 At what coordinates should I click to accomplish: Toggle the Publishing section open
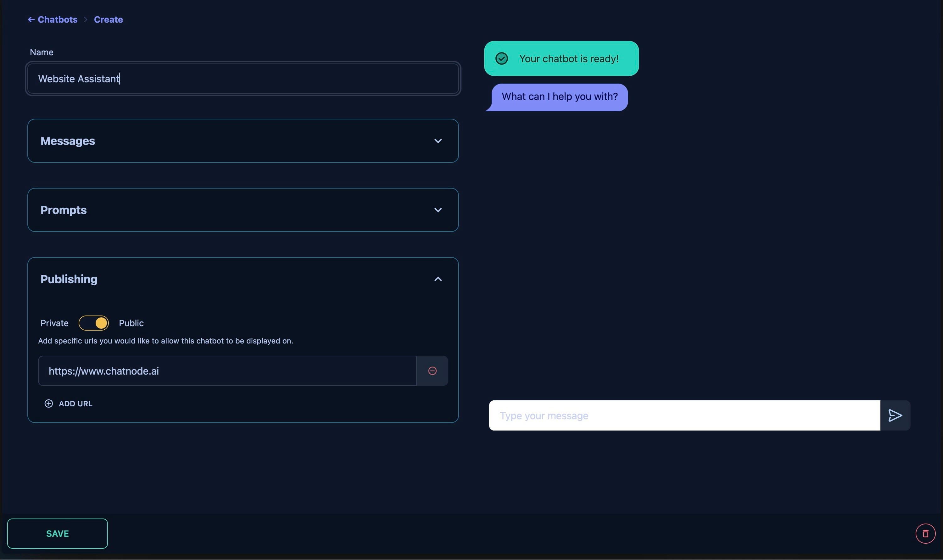[438, 279]
